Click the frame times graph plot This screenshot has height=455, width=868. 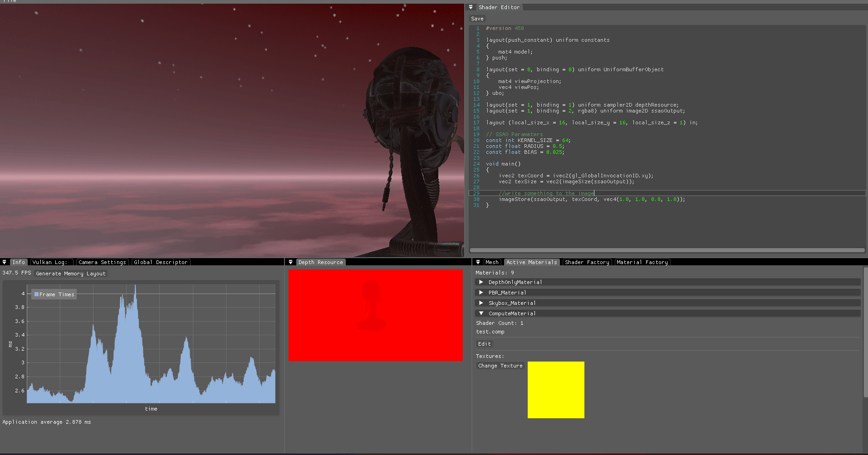tap(151, 344)
